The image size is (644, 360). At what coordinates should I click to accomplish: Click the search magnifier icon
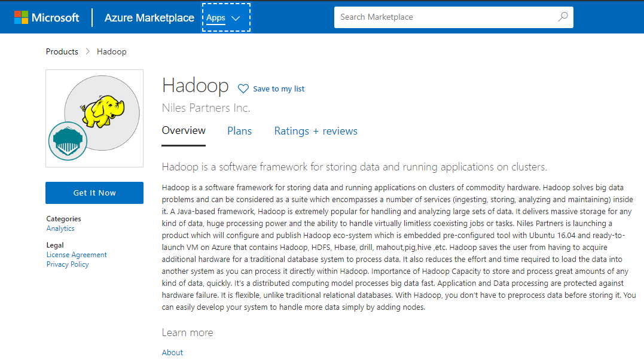tap(563, 17)
